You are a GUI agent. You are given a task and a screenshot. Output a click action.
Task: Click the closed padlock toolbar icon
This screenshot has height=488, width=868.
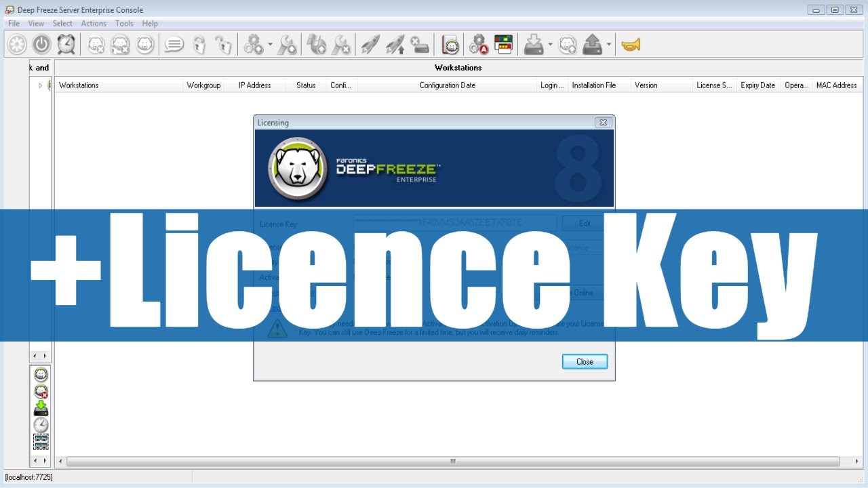tap(199, 45)
